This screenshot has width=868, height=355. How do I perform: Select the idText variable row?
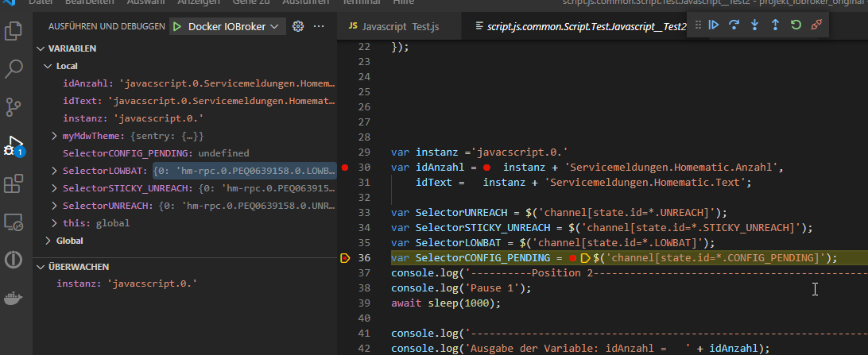[185, 101]
